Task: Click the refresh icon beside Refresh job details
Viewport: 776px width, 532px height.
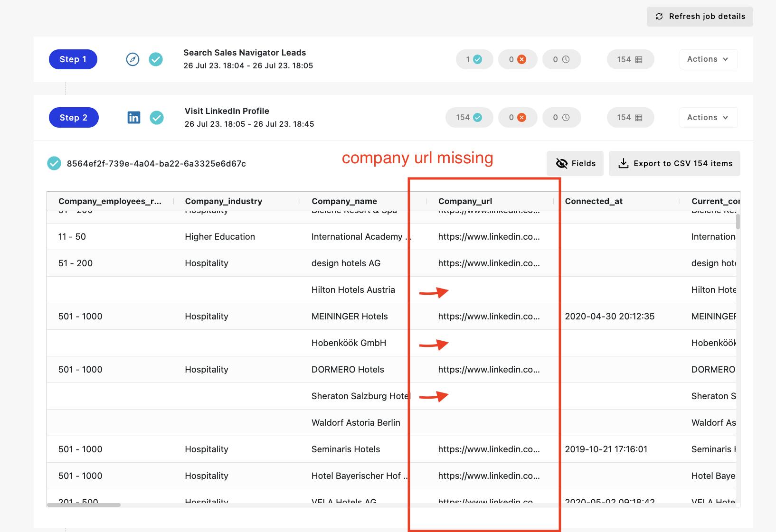Action: (x=659, y=17)
